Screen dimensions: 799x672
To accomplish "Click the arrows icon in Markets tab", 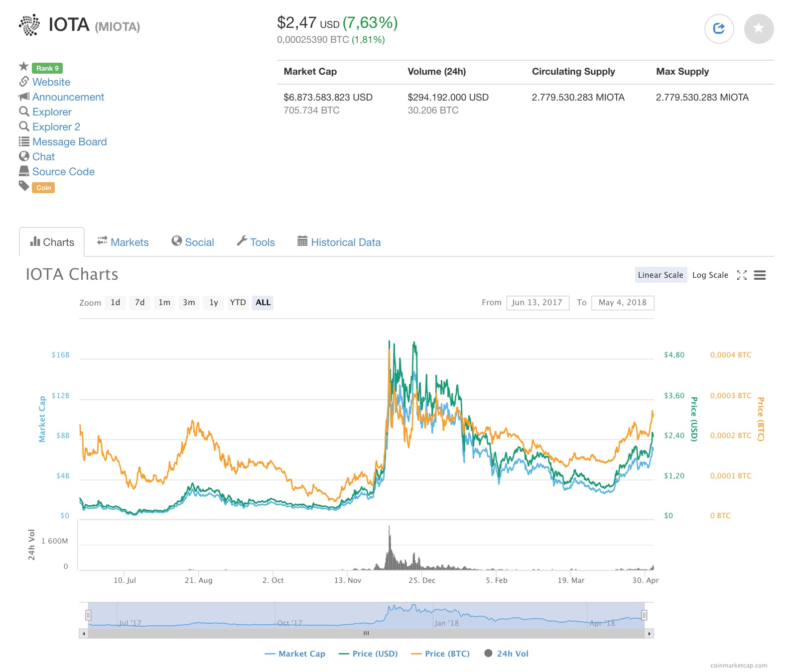I will 102,241.
